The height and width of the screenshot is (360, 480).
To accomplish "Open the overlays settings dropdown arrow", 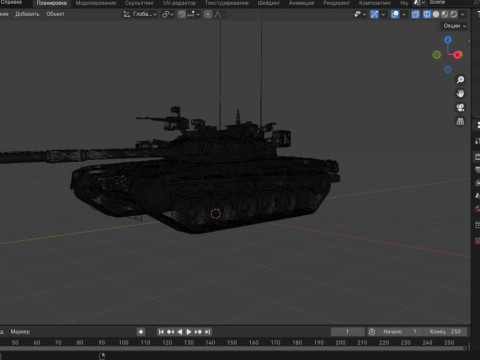I will tap(404, 14).
